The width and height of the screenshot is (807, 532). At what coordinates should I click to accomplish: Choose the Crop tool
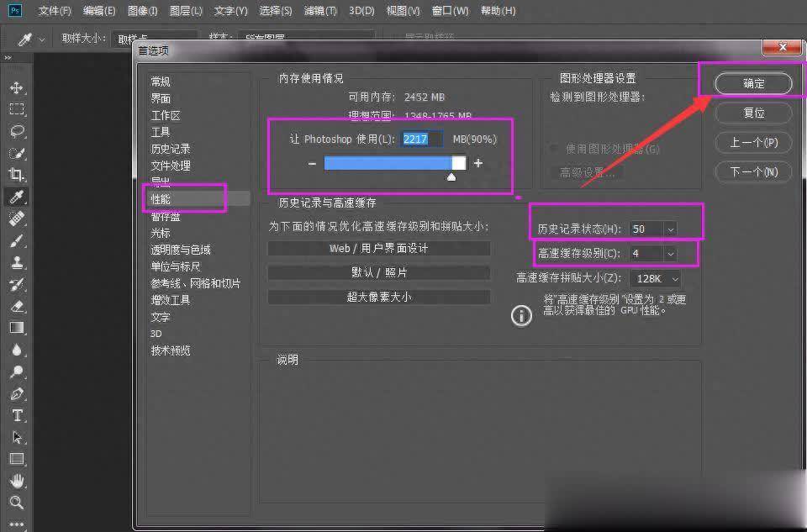pyautogui.click(x=17, y=175)
